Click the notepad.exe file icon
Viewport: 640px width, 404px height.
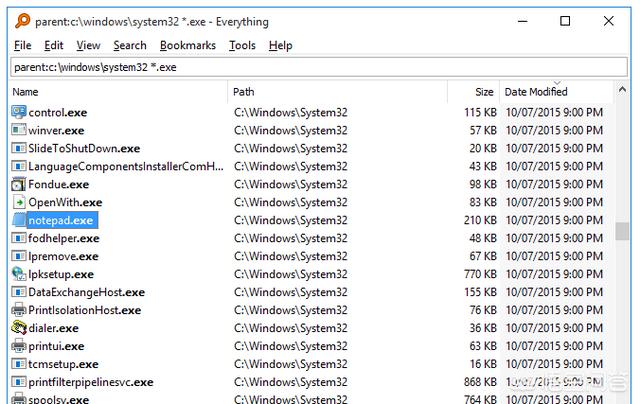pyautogui.click(x=19, y=220)
